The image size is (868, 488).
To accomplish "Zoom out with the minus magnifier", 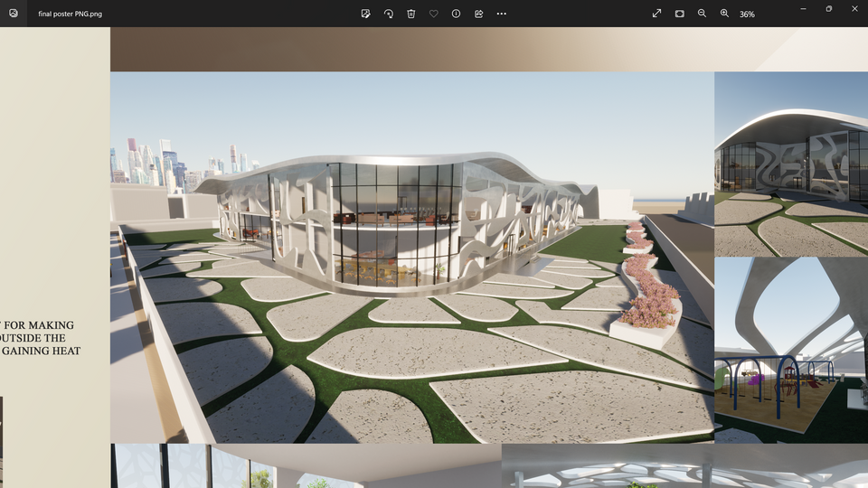I will tap(702, 14).
